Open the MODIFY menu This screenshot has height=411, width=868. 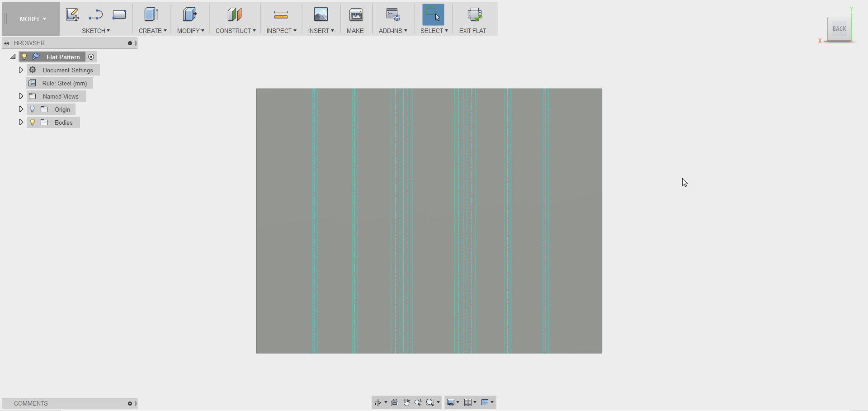click(190, 31)
